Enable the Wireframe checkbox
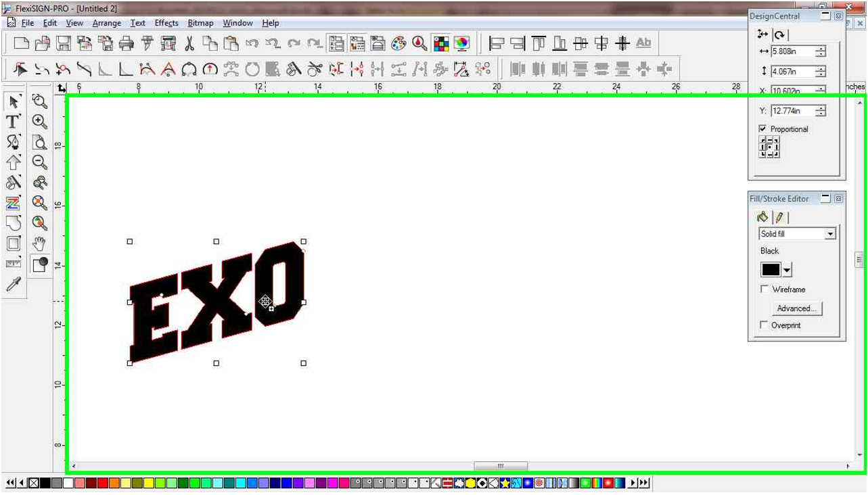868x495 pixels. [x=764, y=289]
